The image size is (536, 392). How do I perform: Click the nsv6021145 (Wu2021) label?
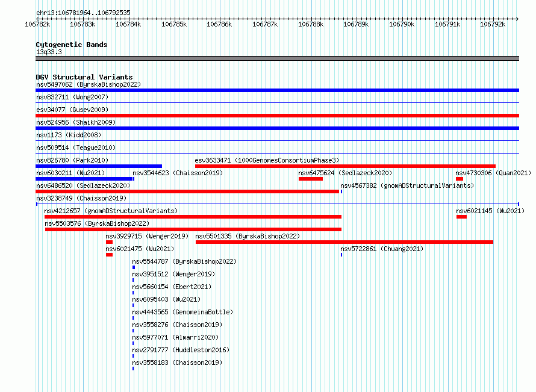[x=490, y=211]
